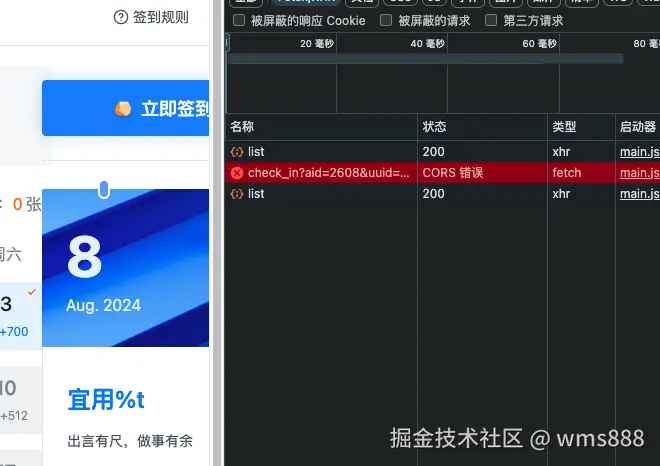The image size is (660, 466).
Task: Select the calendar day cell with +700
Action: pos(20,315)
